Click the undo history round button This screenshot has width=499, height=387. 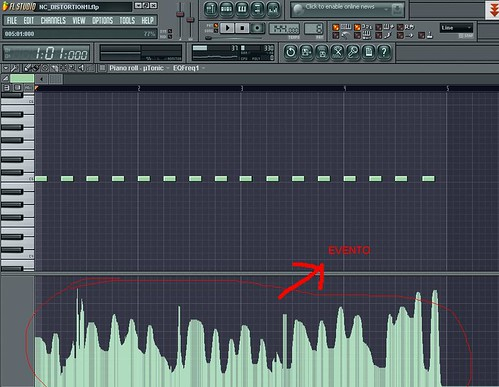(291, 52)
